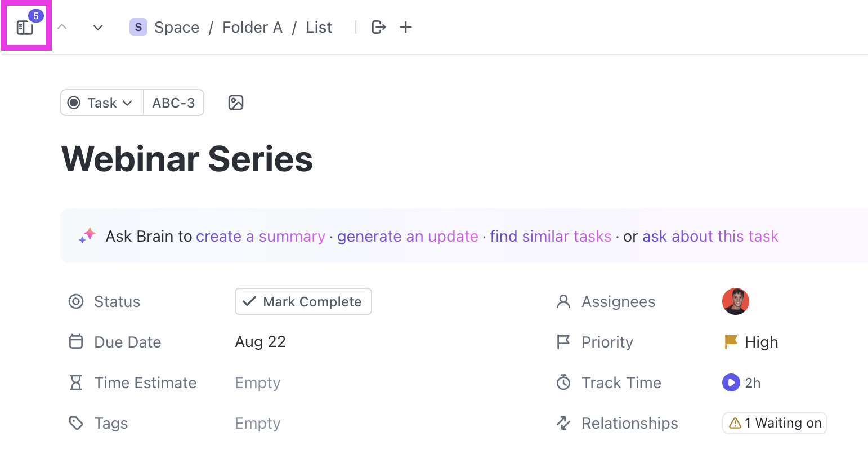Navigate to Space in the breadcrumb
The width and height of the screenshot is (868, 472).
pyautogui.click(x=176, y=27)
